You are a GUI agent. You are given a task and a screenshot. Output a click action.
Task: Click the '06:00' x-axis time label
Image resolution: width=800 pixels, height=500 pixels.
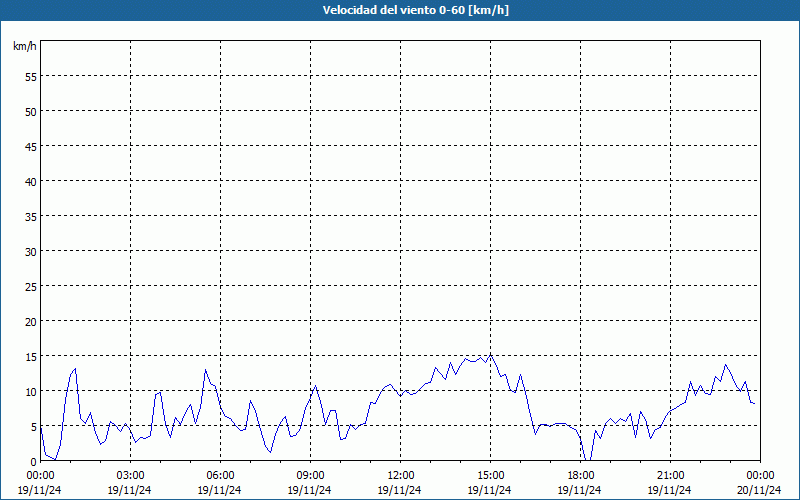220,476
